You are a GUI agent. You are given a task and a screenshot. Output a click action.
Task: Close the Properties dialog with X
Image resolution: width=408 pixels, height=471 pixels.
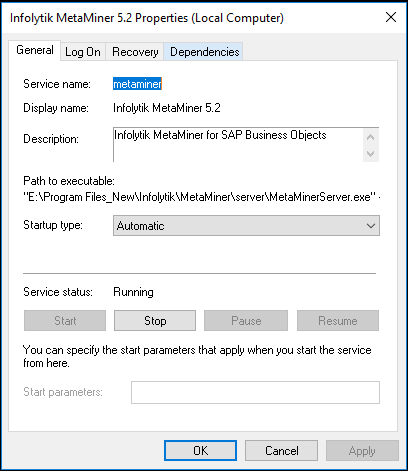391,17
